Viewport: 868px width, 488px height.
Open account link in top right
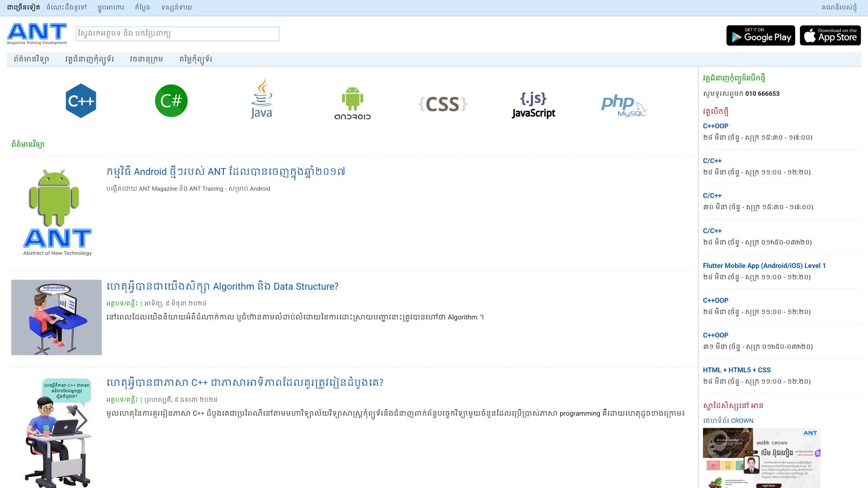pos(839,8)
